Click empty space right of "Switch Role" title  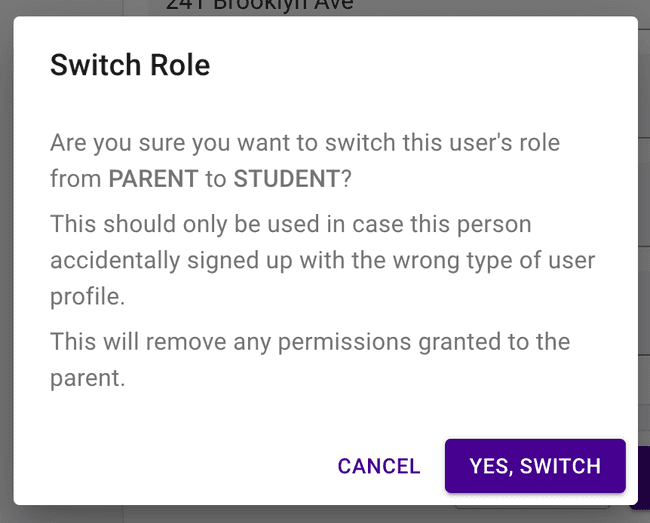(420, 66)
